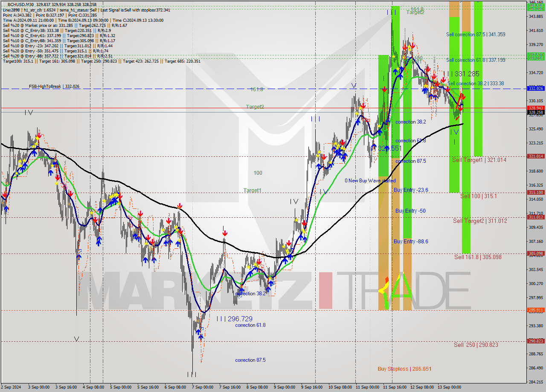Click the 'Sell 250 | 290.823' label
Viewport: 546px width, 392px height.
pyautogui.click(x=476, y=345)
